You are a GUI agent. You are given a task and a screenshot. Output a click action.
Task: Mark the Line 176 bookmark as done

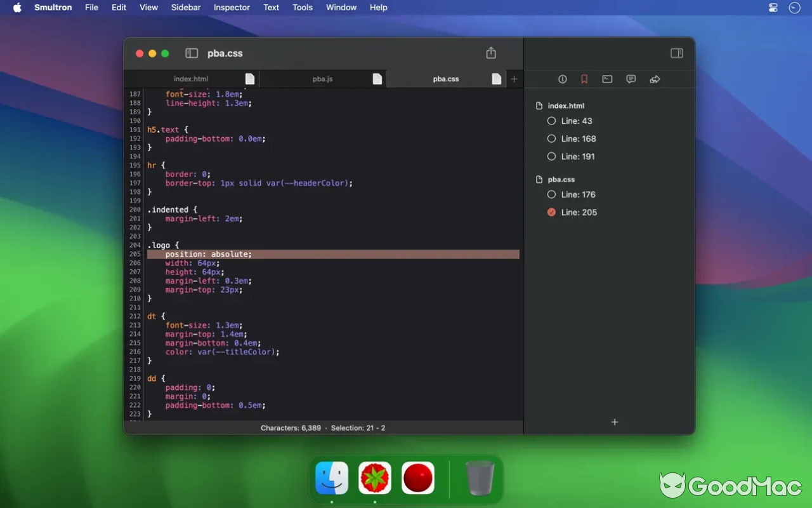[551, 194]
